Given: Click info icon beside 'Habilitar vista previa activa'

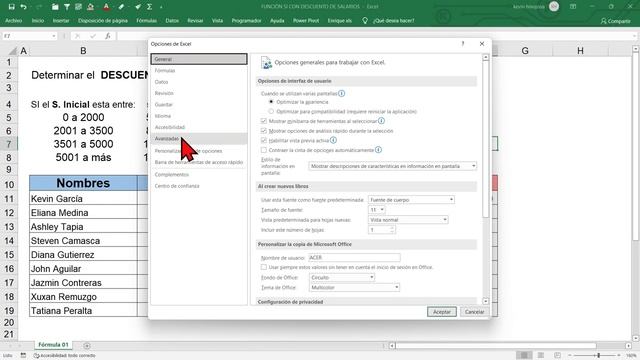Looking at the screenshot, I should pyautogui.click(x=333, y=140).
